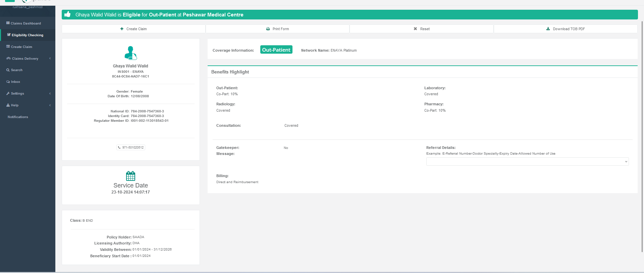644x273 pixels.
Task: Click the phone number 971-501020512 badge
Action: pyautogui.click(x=131, y=148)
